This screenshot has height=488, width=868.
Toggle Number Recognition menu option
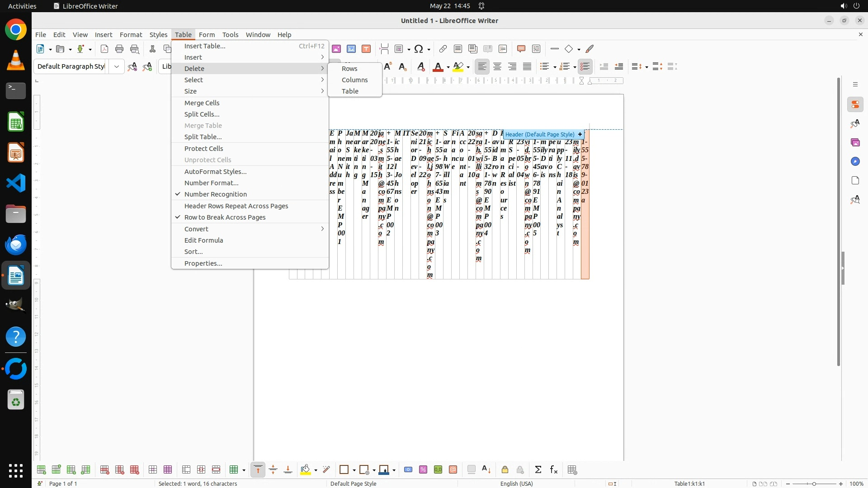click(x=215, y=194)
